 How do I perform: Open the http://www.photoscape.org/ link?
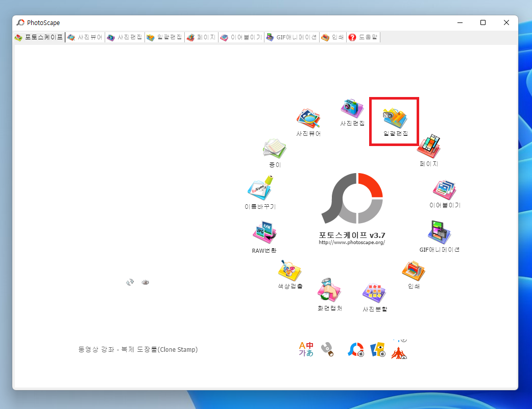pyautogui.click(x=352, y=243)
